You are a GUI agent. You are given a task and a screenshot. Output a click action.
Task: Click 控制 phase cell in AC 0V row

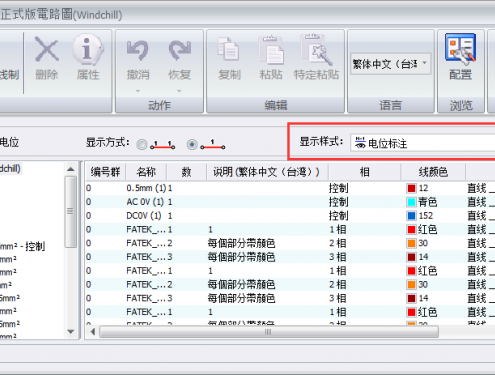(338, 202)
